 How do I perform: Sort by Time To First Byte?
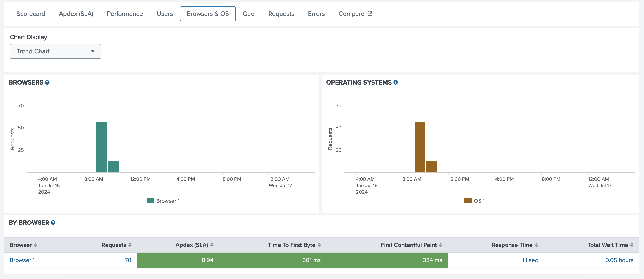319,245
